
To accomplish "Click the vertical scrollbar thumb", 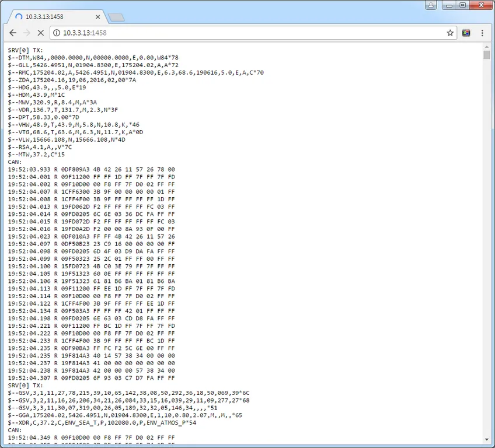I will (x=486, y=55).
